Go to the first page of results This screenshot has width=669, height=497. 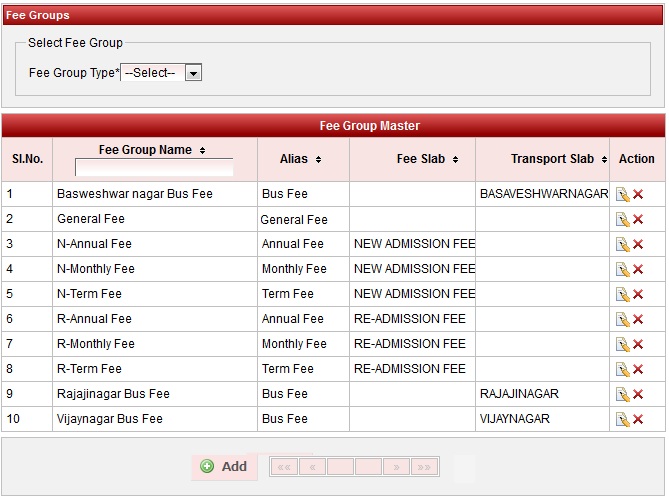click(284, 467)
